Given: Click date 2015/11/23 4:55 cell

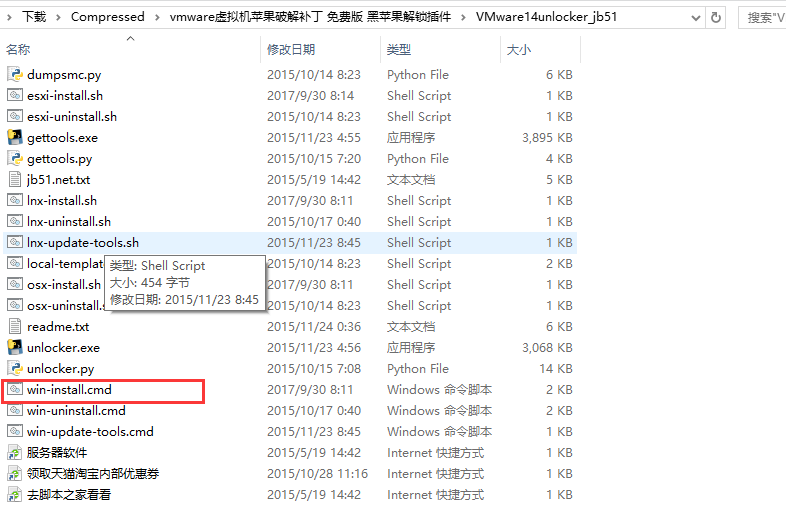Looking at the screenshot, I should click(x=314, y=137).
